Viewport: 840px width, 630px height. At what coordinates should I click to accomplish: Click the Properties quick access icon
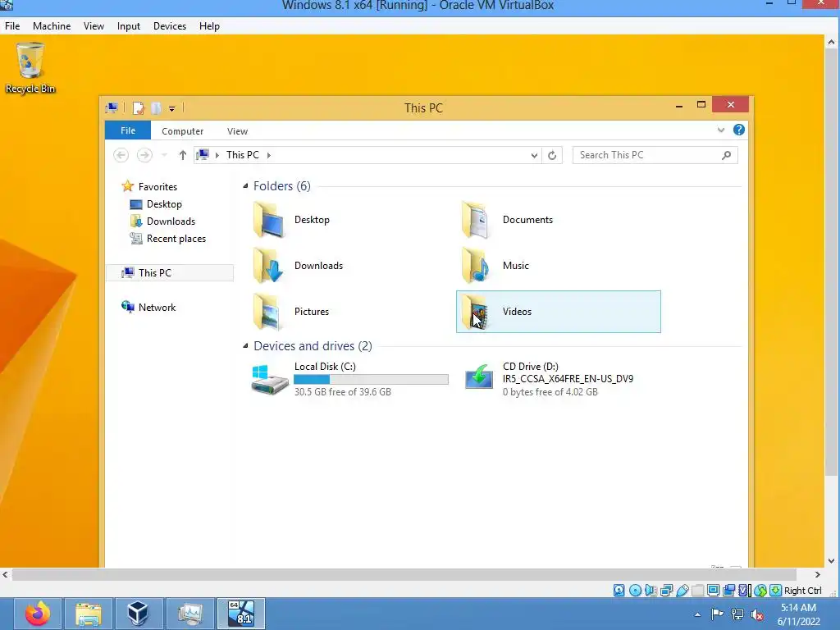click(x=138, y=108)
